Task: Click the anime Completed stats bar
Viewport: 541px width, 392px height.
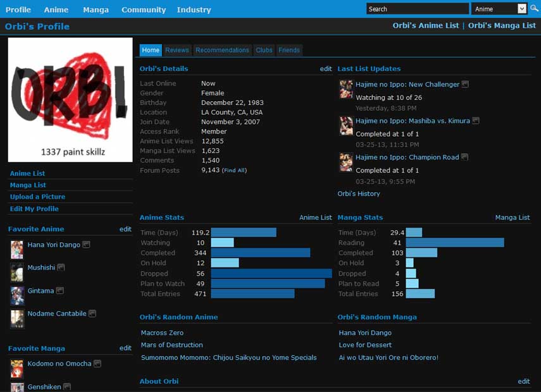Action: pos(261,253)
